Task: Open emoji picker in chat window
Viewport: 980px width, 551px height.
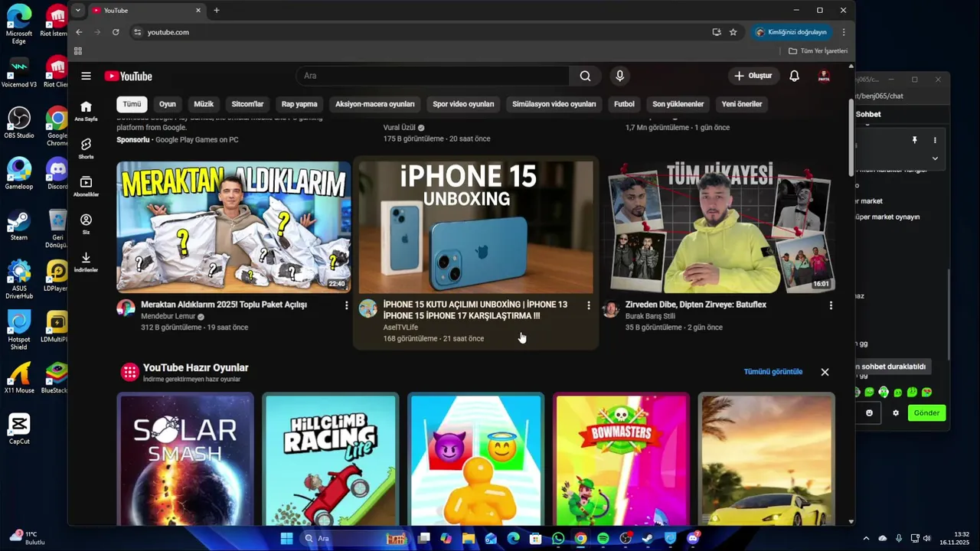Action: pyautogui.click(x=869, y=413)
